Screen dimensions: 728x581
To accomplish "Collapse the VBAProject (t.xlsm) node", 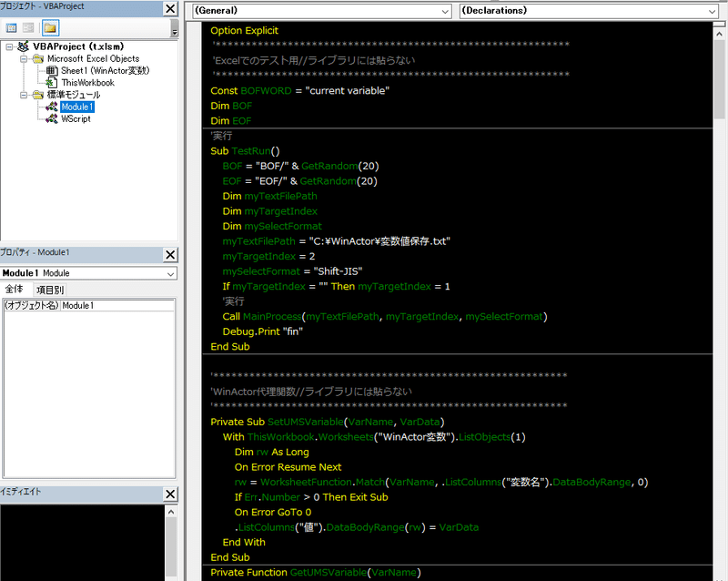I will pyautogui.click(x=8, y=45).
